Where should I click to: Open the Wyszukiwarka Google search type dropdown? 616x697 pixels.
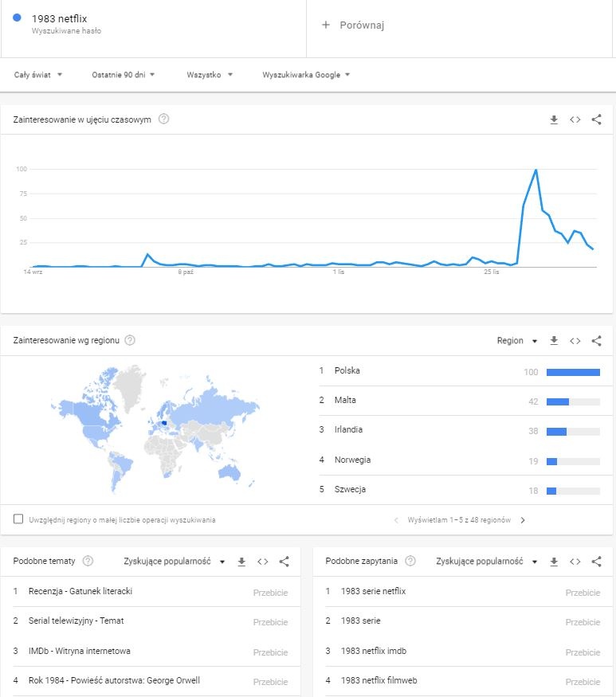pos(306,75)
